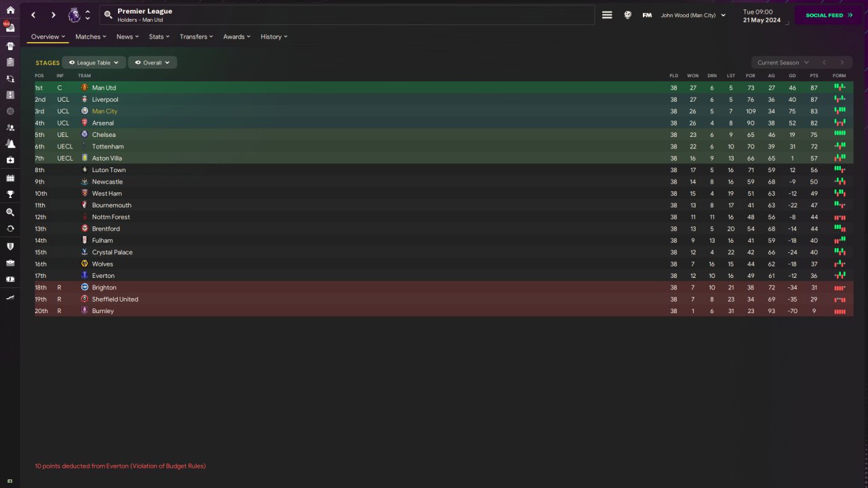Screen dimensions: 868x488
Task: Open the Club Info shield icon
Action: pyautogui.click(x=10, y=247)
